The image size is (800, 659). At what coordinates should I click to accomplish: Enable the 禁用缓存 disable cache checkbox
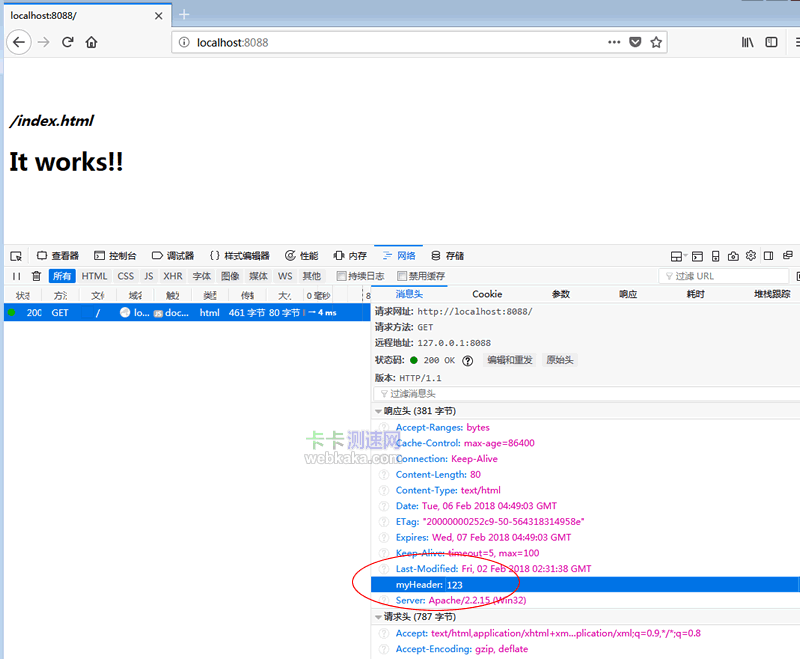tap(403, 276)
